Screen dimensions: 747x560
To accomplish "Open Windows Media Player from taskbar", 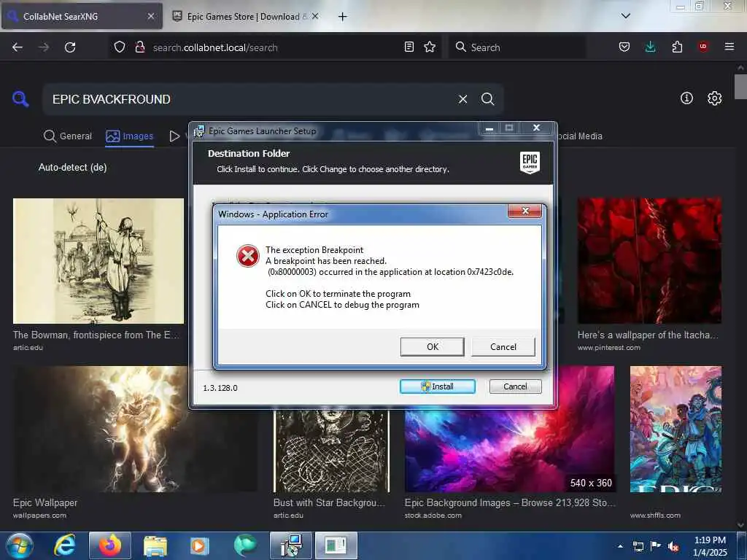I will click(199, 545).
